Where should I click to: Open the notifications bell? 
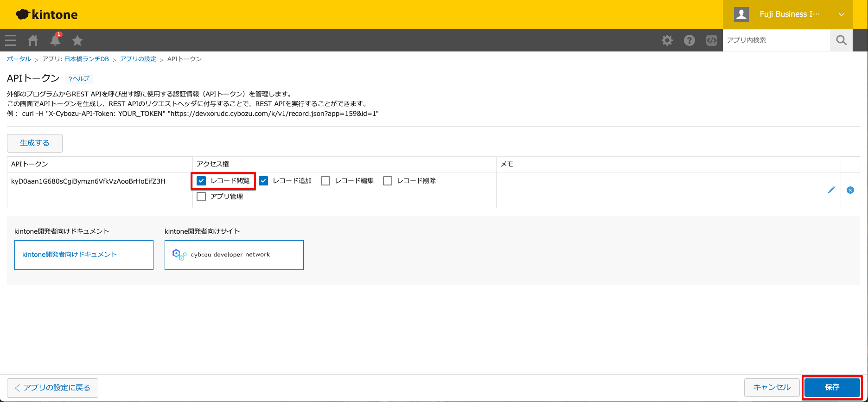[56, 40]
